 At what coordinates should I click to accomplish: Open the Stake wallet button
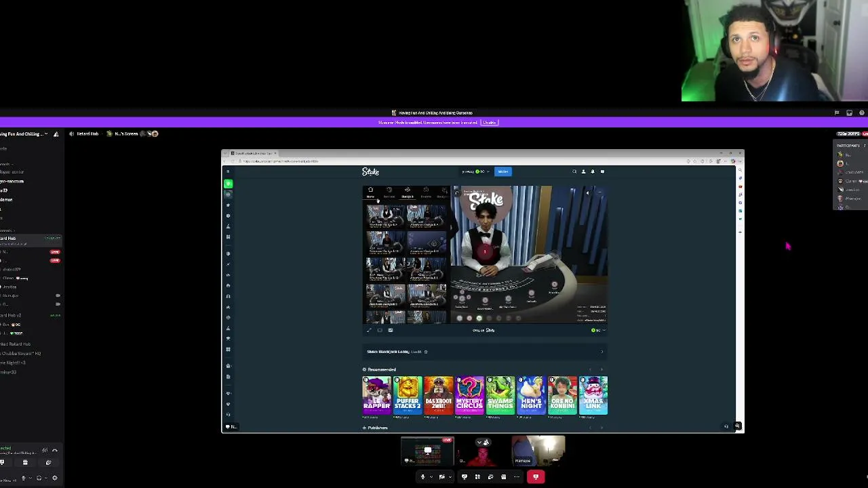pos(502,171)
